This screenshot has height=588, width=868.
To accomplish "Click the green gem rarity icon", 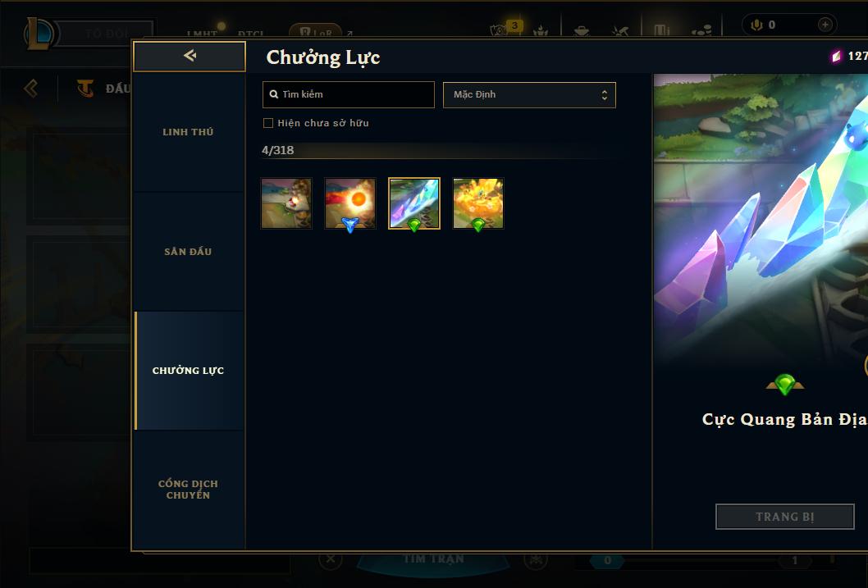I will (784, 384).
